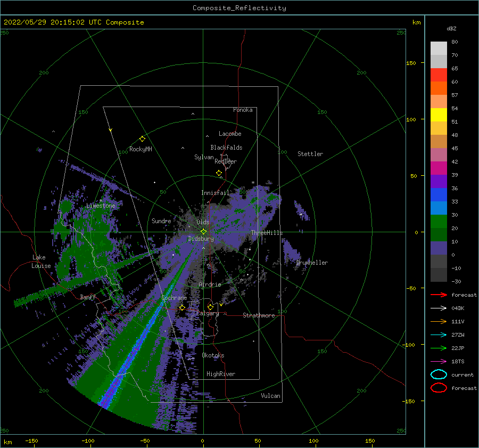Click the Drumheller town label
Viewport: 479px width, 448px height.
(x=312, y=263)
